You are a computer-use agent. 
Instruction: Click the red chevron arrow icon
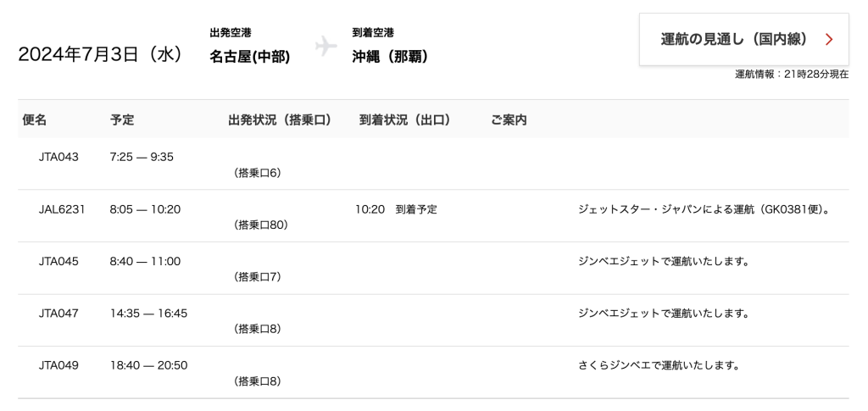[829, 40]
